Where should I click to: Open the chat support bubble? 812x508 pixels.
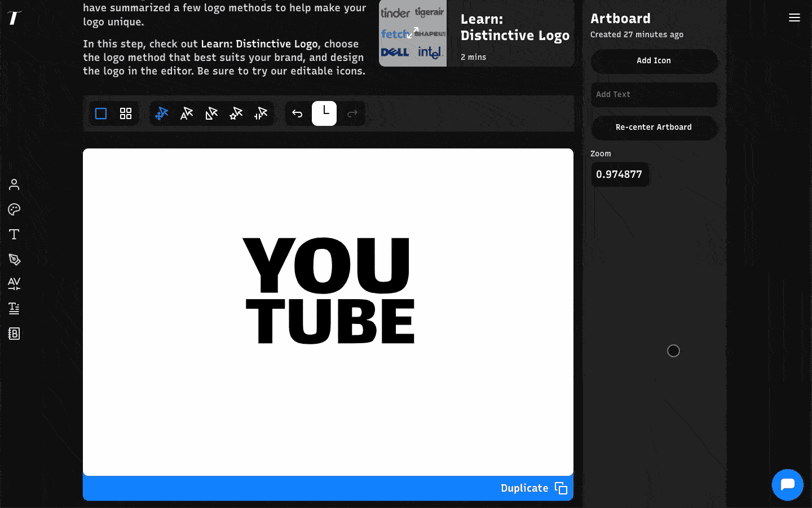[787, 484]
